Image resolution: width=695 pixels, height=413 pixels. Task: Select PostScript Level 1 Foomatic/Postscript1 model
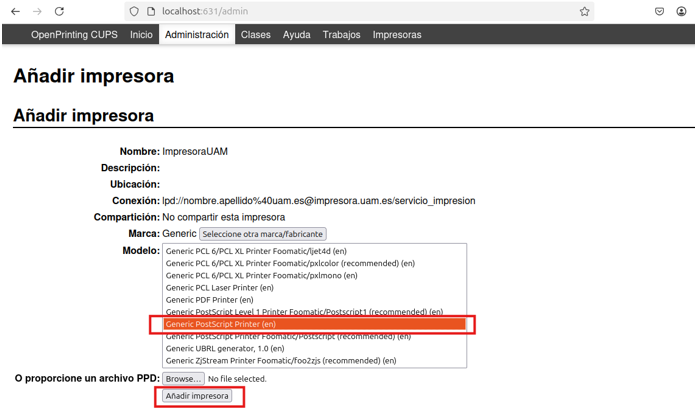click(315, 312)
